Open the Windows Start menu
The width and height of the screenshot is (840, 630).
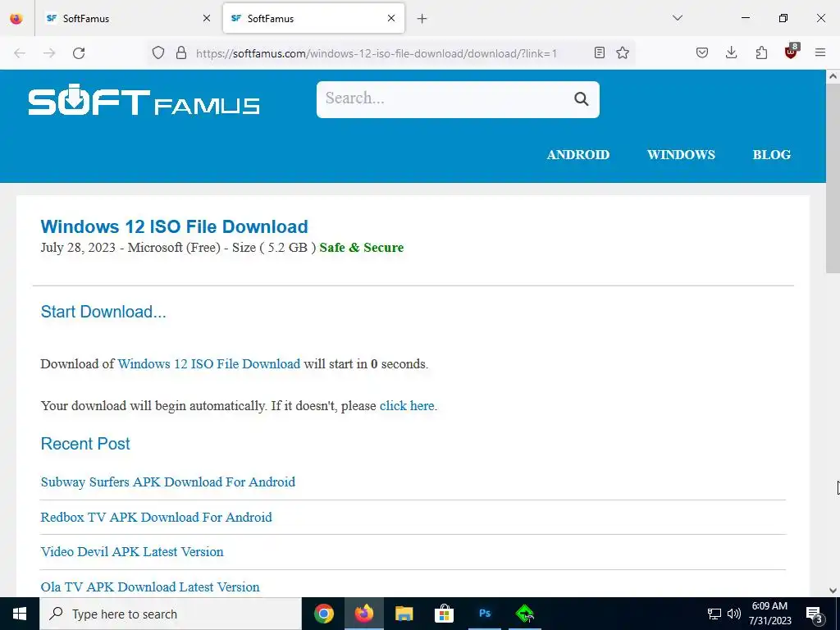pos(20,614)
